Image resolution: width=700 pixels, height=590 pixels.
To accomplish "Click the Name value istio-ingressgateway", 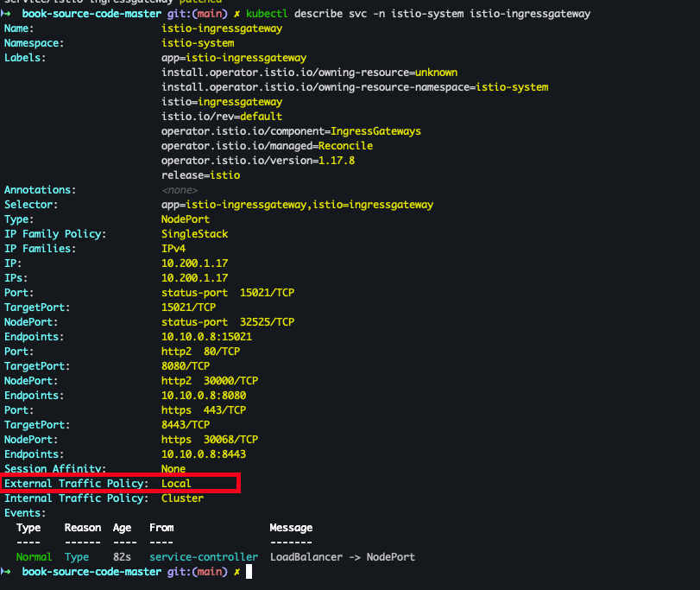I will (x=222, y=29).
